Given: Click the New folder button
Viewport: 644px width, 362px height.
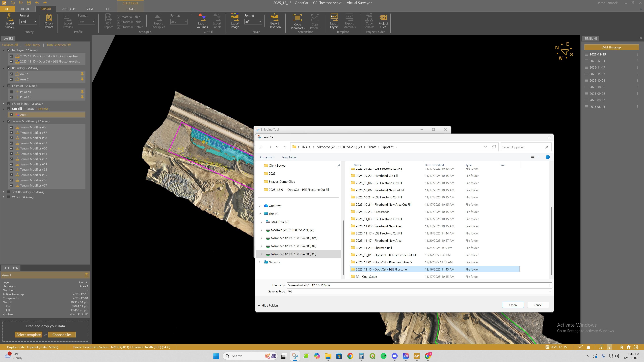Looking at the screenshot, I should (289, 157).
